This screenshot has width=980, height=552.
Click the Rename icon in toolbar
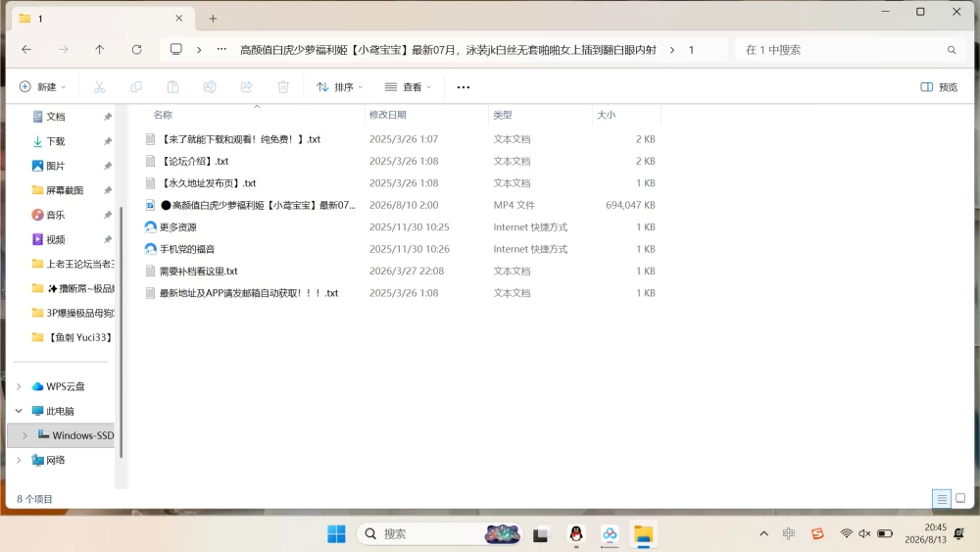210,87
